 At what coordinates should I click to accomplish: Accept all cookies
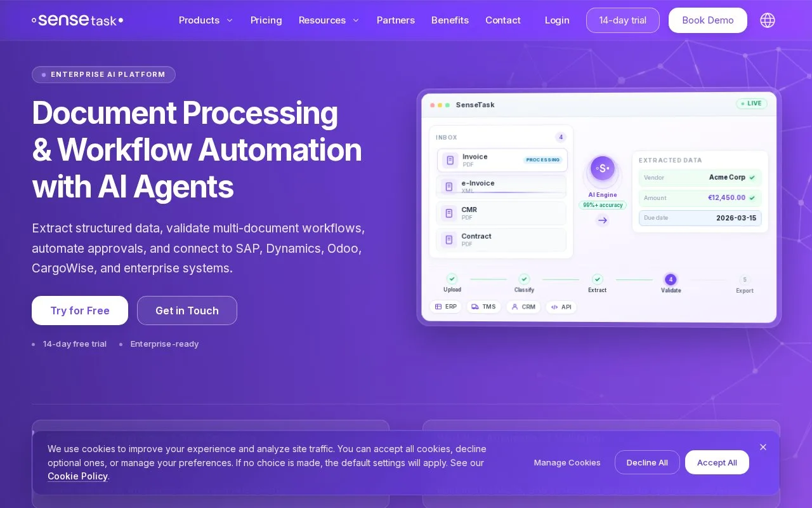coord(717,462)
